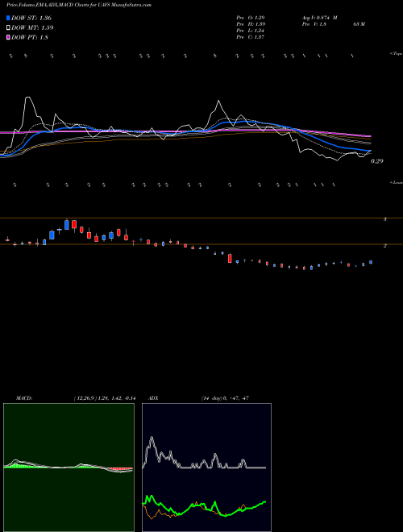The height and width of the screenshot is (532, 403).
Task: Click the 'Pre O: 1.29' value
Action: 251,18
